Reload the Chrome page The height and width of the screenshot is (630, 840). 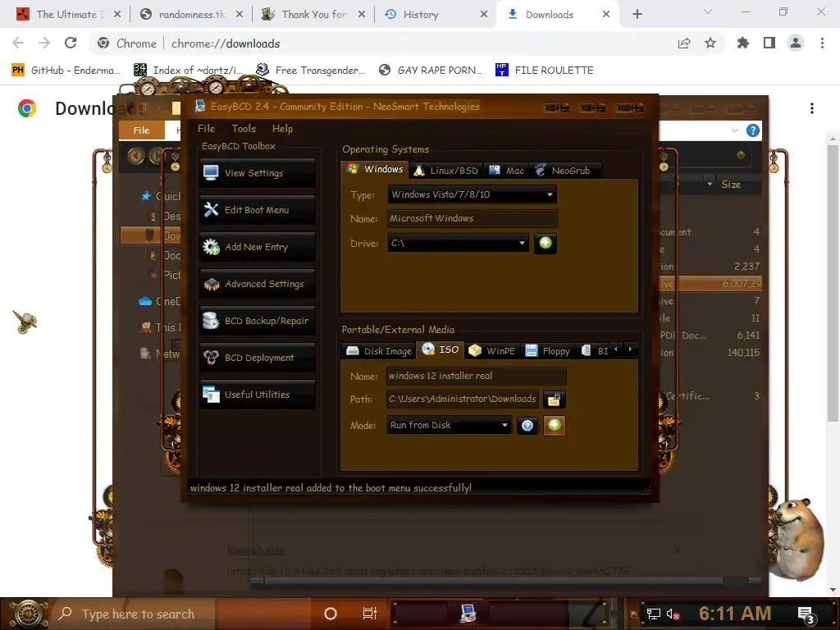click(71, 43)
